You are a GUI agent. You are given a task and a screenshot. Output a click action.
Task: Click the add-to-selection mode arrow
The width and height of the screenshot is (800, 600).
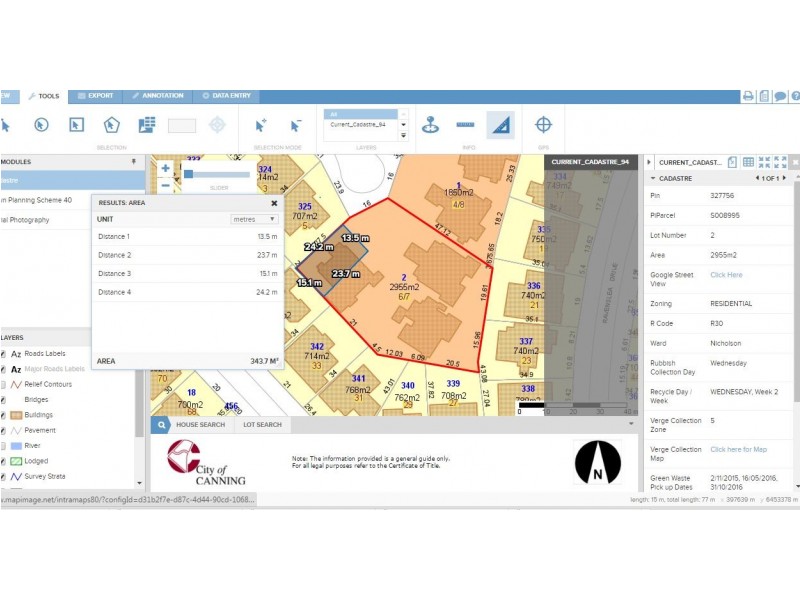(x=260, y=125)
